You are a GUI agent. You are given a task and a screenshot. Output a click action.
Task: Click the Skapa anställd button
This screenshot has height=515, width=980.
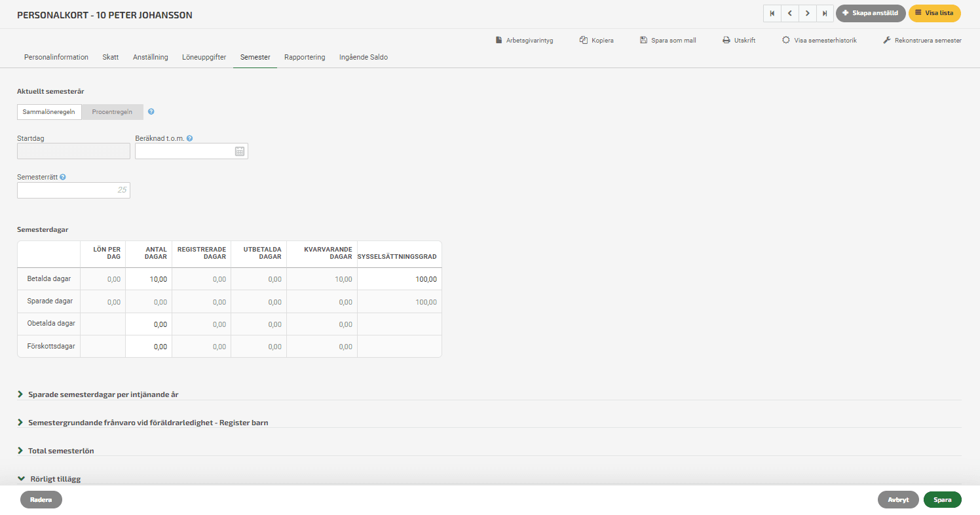(871, 13)
